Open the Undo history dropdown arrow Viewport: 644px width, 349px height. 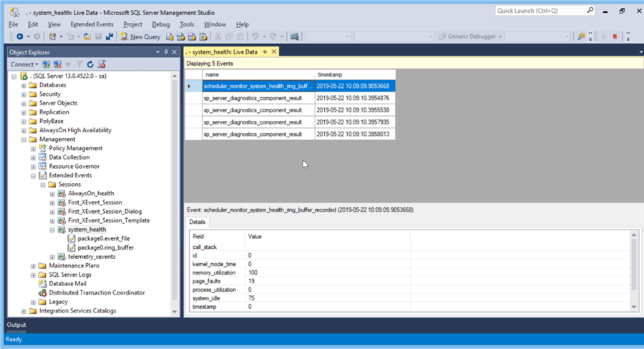pyautogui.click(x=264, y=36)
